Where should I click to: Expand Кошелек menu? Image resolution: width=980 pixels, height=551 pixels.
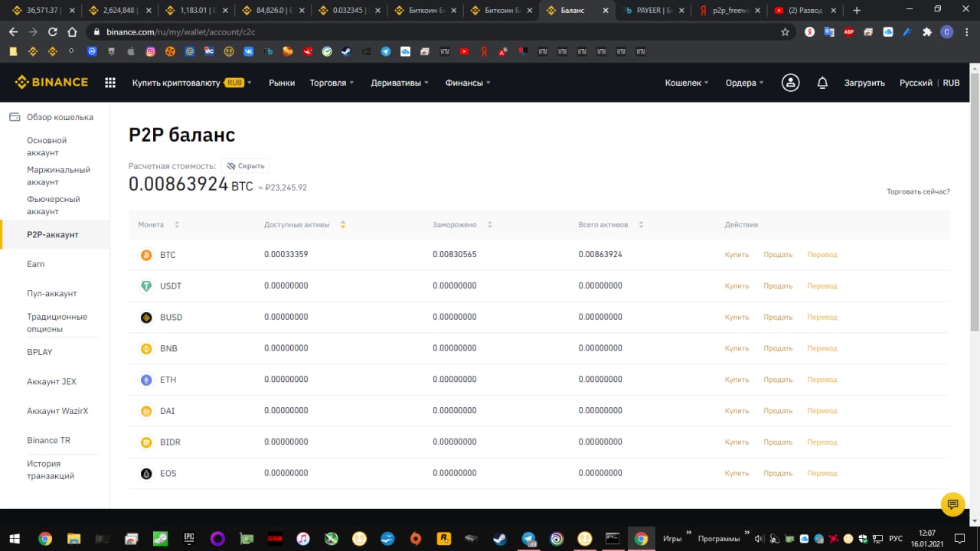687,83
